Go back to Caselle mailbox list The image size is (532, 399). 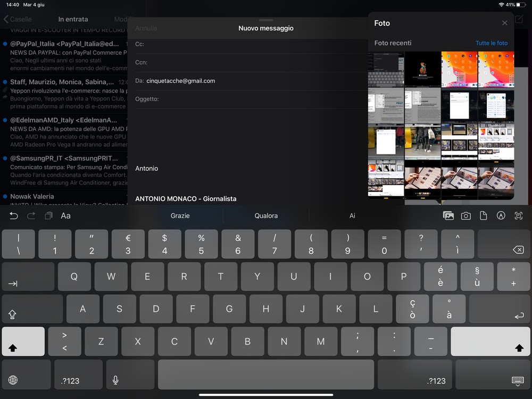click(x=18, y=19)
